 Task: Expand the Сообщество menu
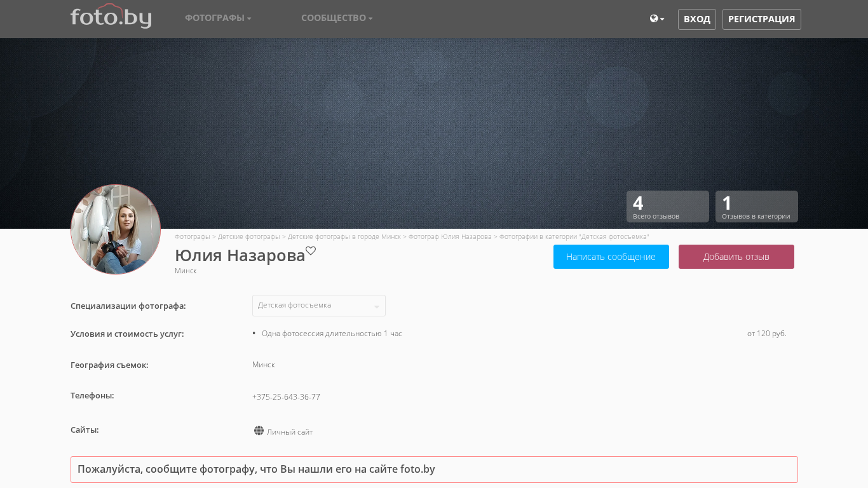(x=337, y=18)
